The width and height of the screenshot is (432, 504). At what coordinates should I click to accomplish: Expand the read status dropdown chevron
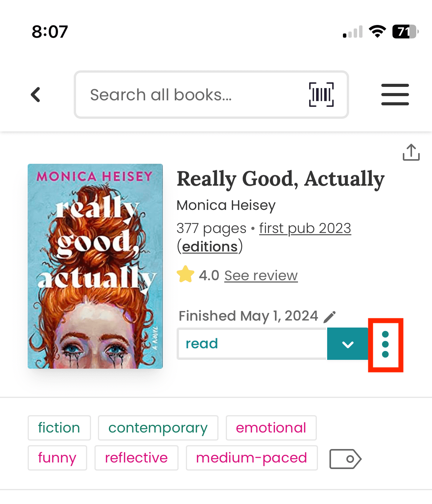coord(347,344)
